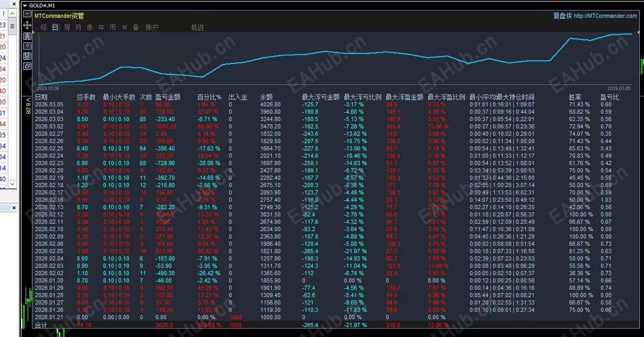Click win rate 88.89 % value
The image size is (644, 337).
click(x=580, y=288)
